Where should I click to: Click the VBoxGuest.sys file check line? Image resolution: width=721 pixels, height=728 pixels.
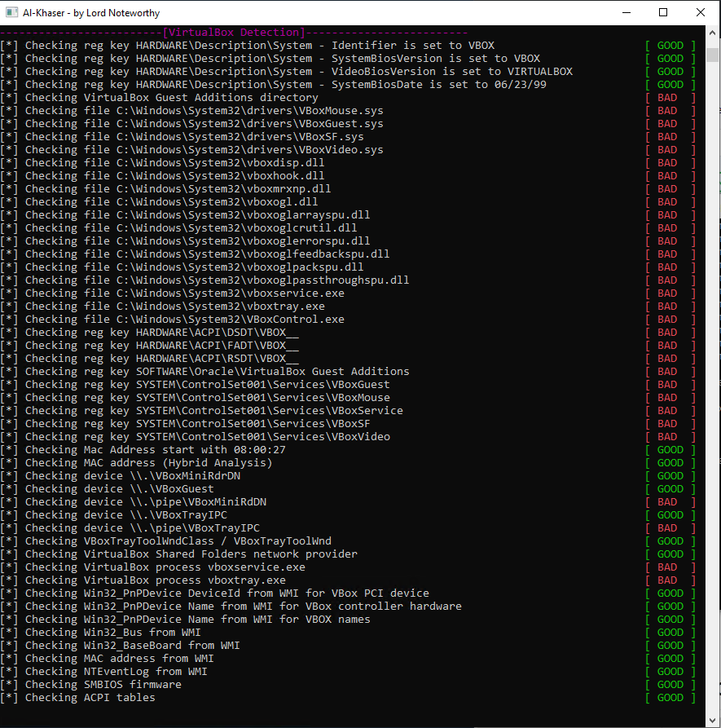click(x=348, y=123)
